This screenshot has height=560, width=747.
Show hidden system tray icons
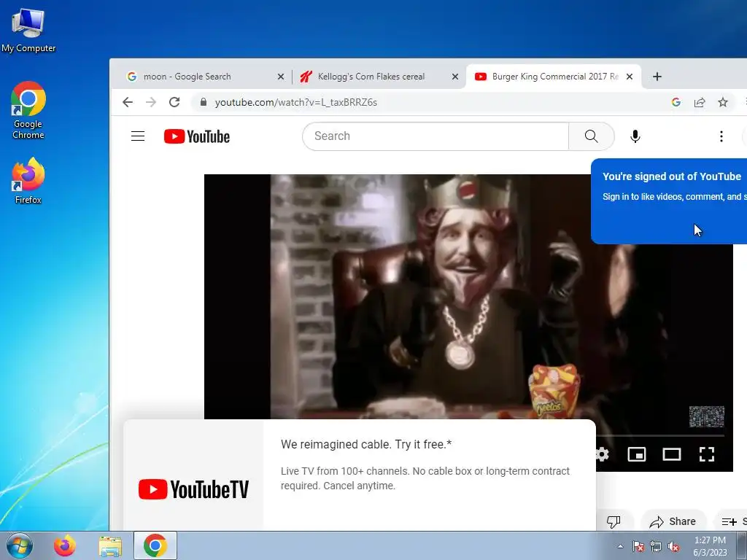coord(620,546)
